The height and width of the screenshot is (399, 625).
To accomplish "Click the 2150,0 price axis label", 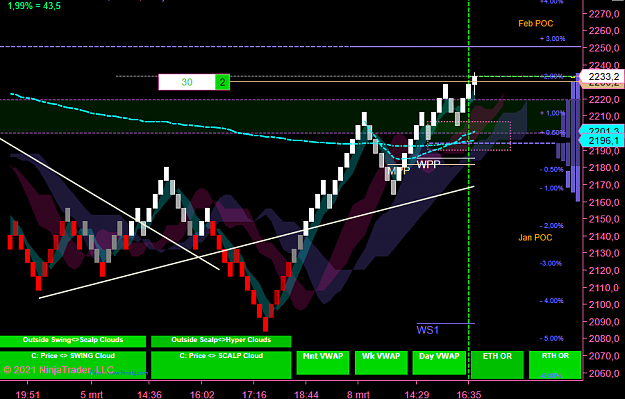I will coord(603,219).
